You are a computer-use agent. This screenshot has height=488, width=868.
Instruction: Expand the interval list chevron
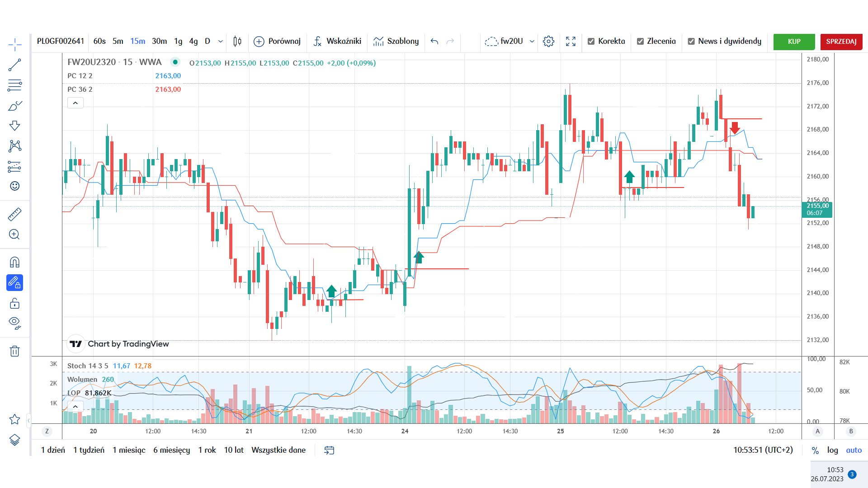pos(221,42)
